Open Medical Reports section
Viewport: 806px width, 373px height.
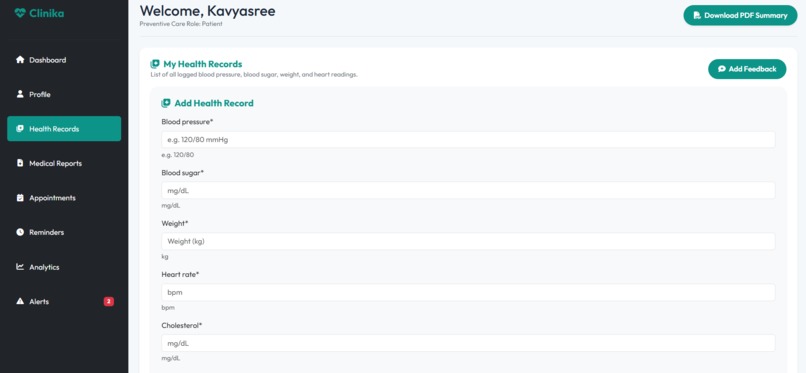coord(64,163)
